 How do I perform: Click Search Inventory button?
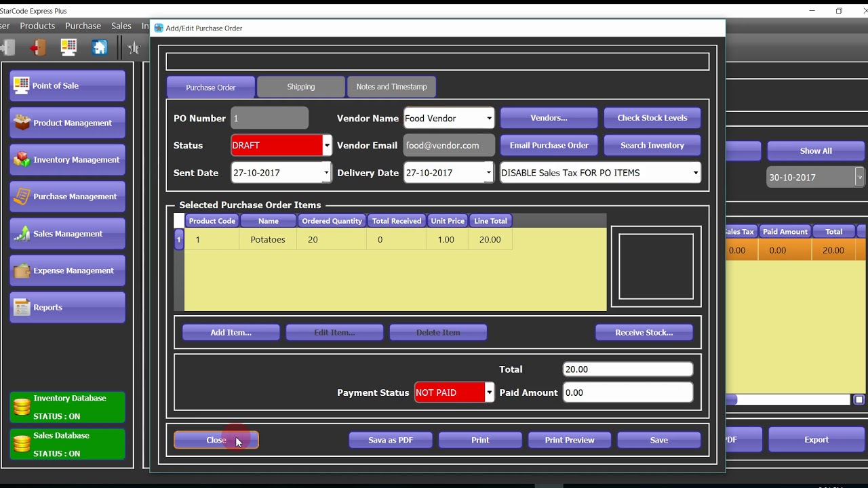coord(652,145)
